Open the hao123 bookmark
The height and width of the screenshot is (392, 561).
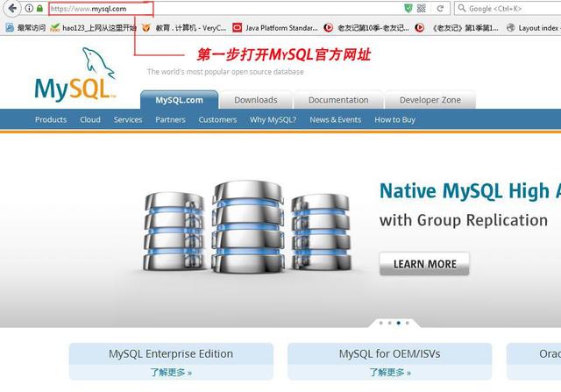click(94, 27)
